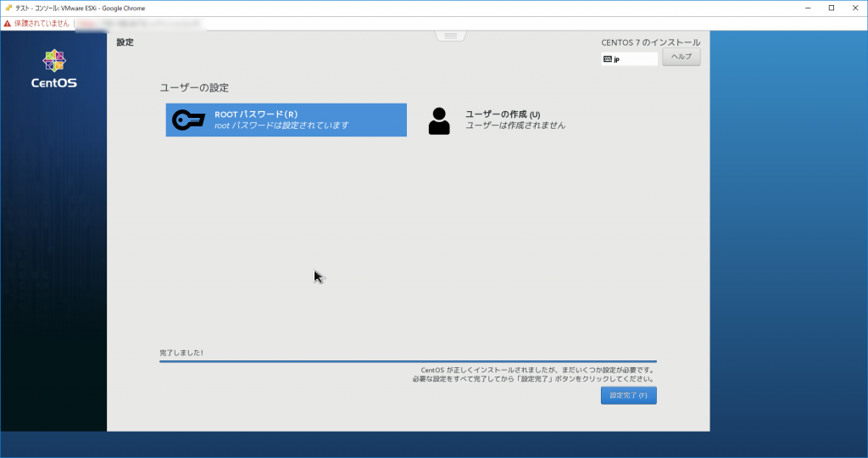Click the user silhouette icon

(x=439, y=120)
